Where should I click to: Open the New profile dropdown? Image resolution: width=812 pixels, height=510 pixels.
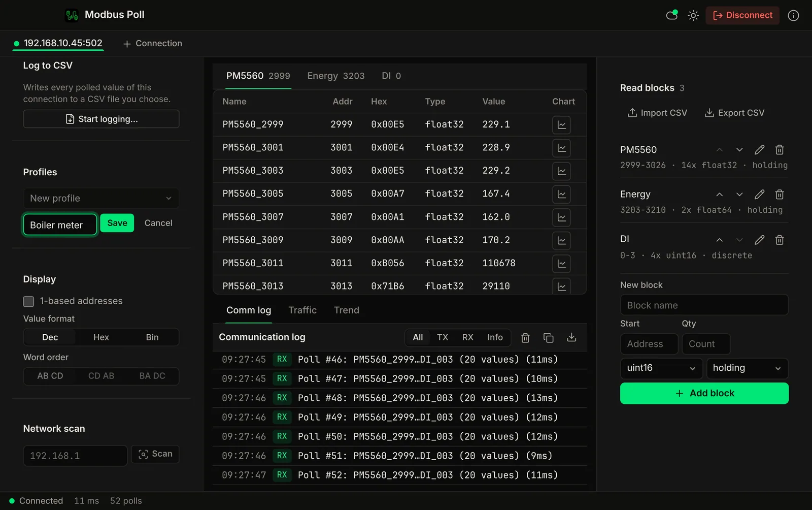(x=101, y=199)
